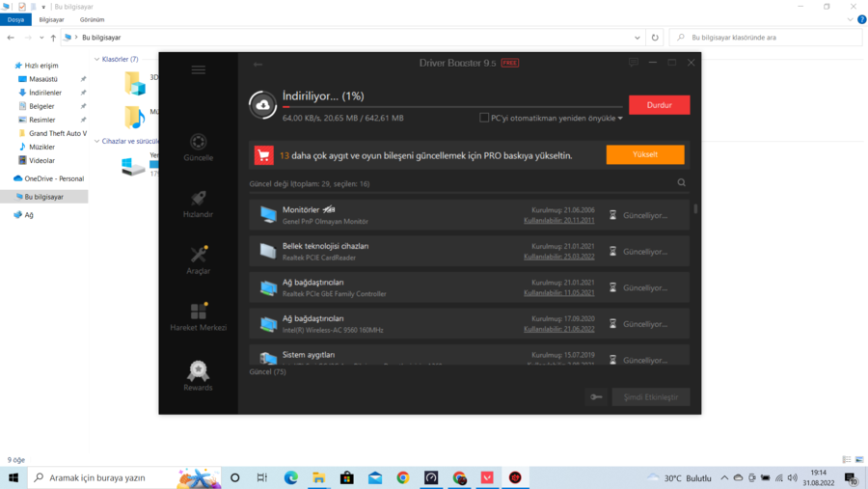This screenshot has width=868, height=489.
Task: Open dropdown next to yeniden önyükle option
Action: coord(620,119)
